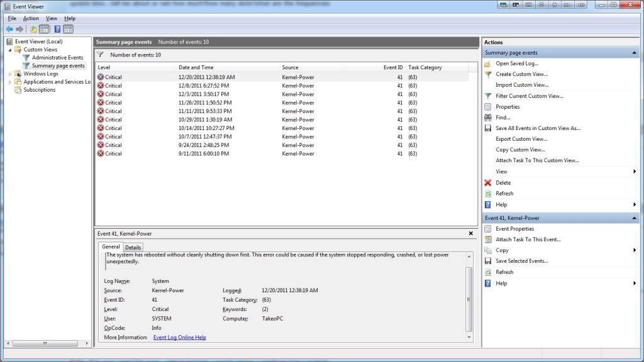Click the Event Properties icon

[488, 229]
